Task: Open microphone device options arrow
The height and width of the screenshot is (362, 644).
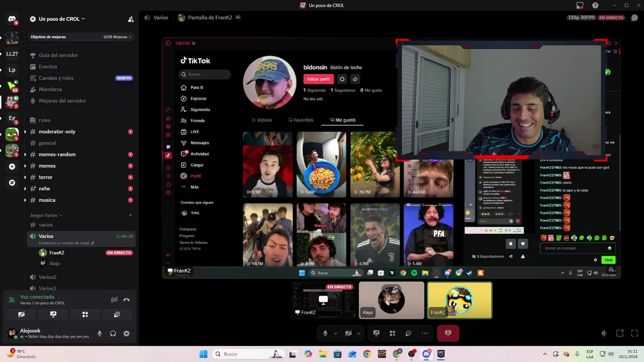Action: [336, 333]
